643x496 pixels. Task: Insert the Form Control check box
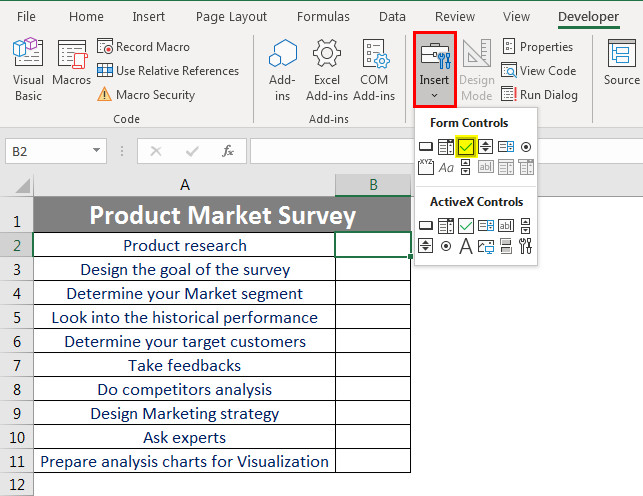click(466, 147)
